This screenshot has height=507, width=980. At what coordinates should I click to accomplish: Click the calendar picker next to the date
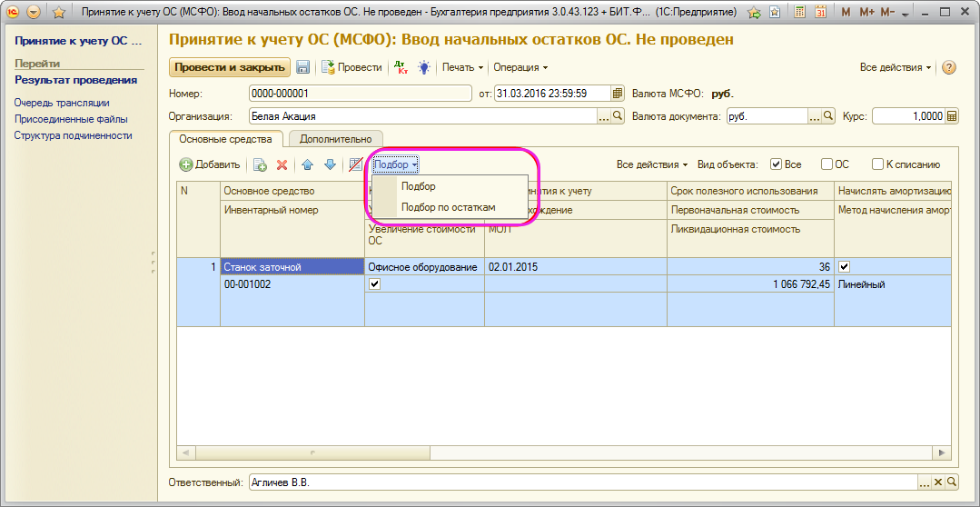pos(618,93)
